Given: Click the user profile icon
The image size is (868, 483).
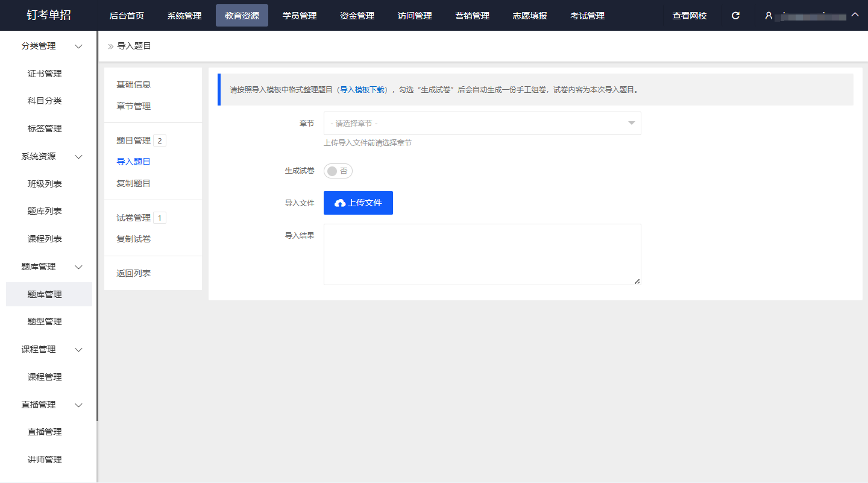Looking at the screenshot, I should click(769, 16).
